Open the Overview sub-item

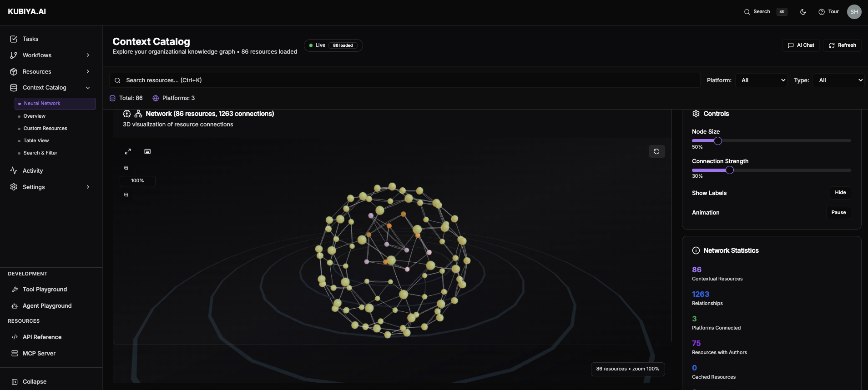(x=35, y=116)
